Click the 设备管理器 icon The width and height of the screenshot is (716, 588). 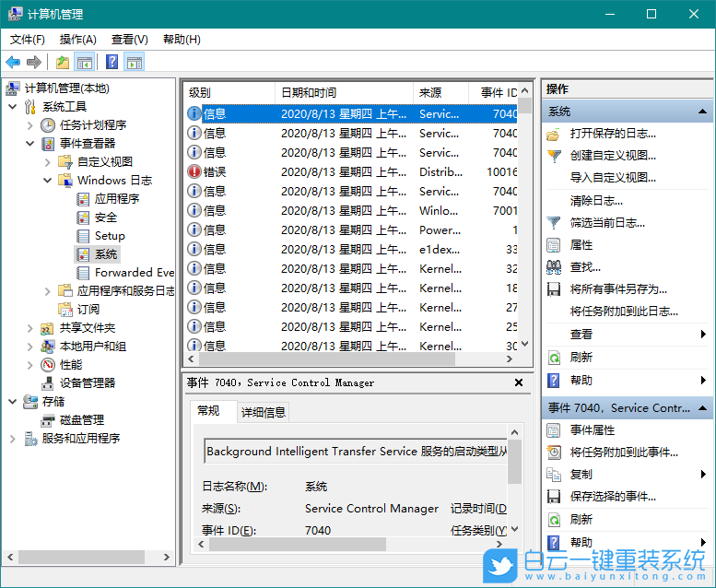click(48, 383)
